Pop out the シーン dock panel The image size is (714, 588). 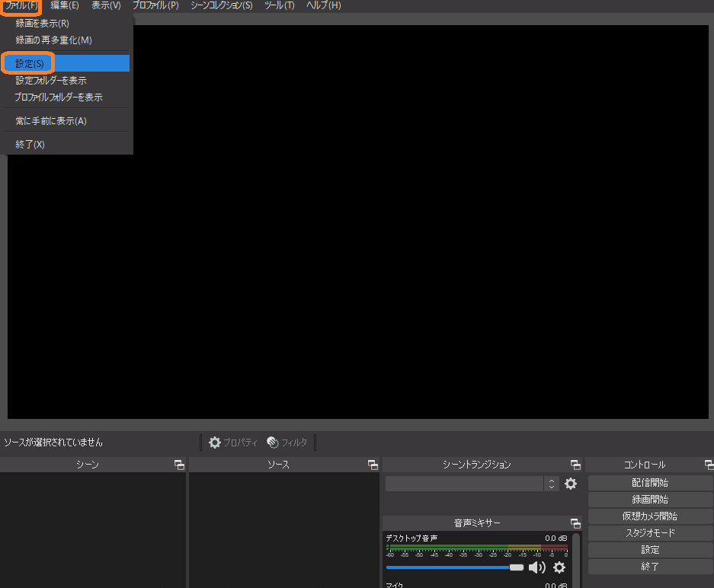tap(179, 465)
